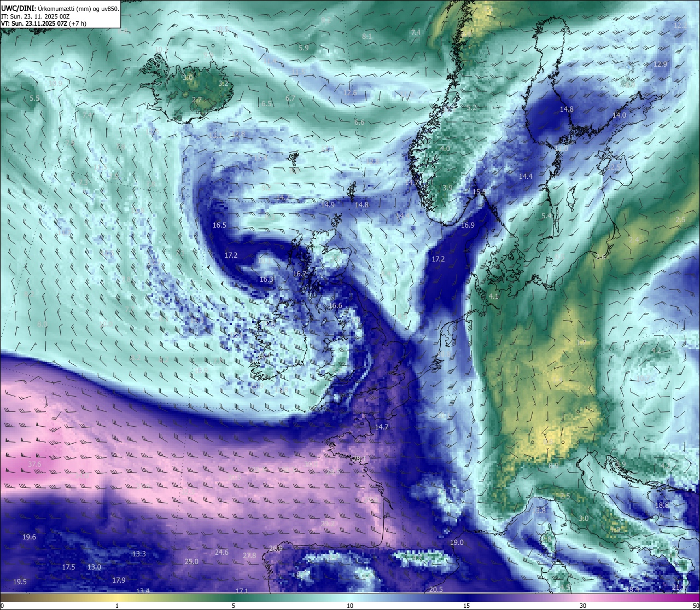Select the 14.9 value label
This screenshot has width=700, height=610.
(328, 205)
